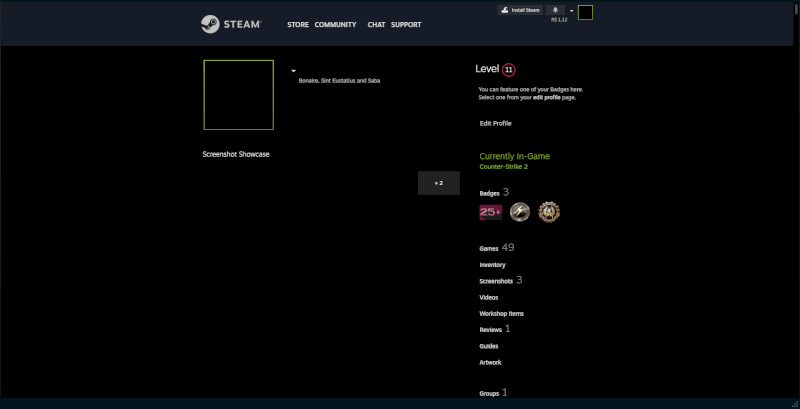Click the Bonaire, Sint Eustatius and Saba location

[339, 81]
